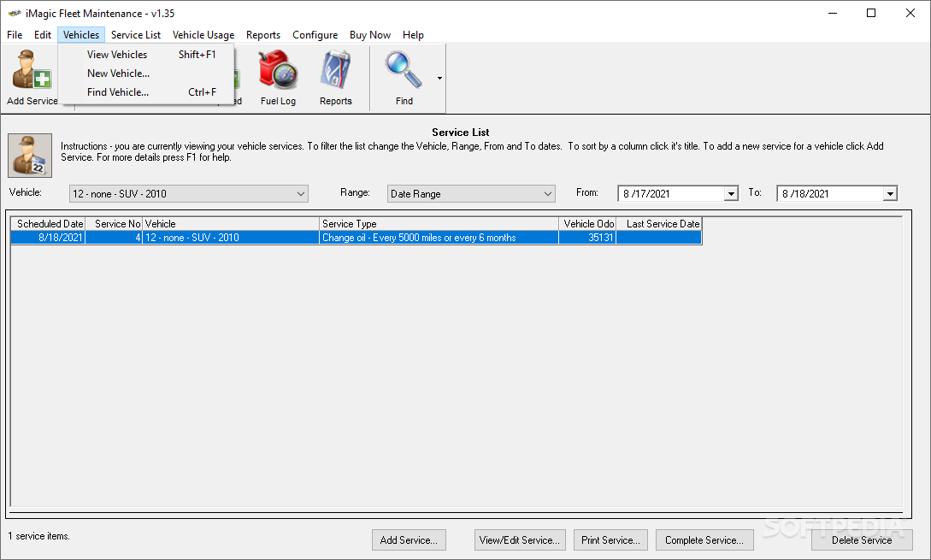The height and width of the screenshot is (560, 931).
Task: Close the iMagic Fleet Maintenance window
Action: point(910,13)
